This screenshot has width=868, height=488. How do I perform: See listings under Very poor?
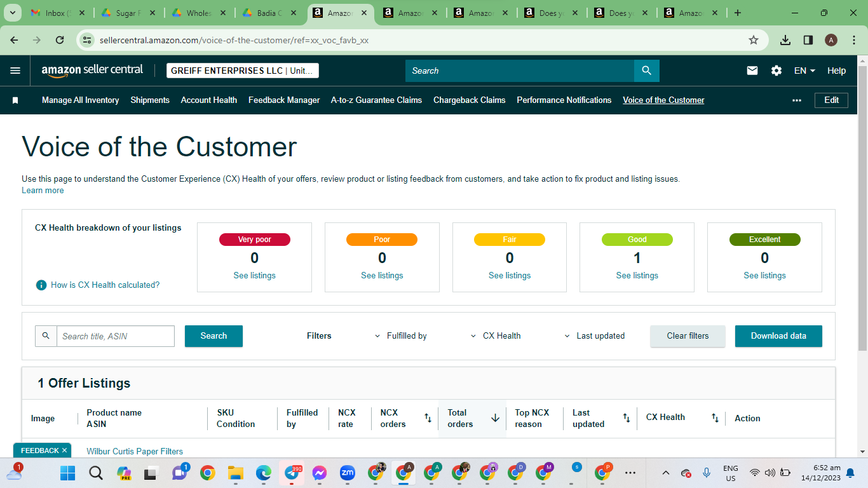click(x=254, y=276)
